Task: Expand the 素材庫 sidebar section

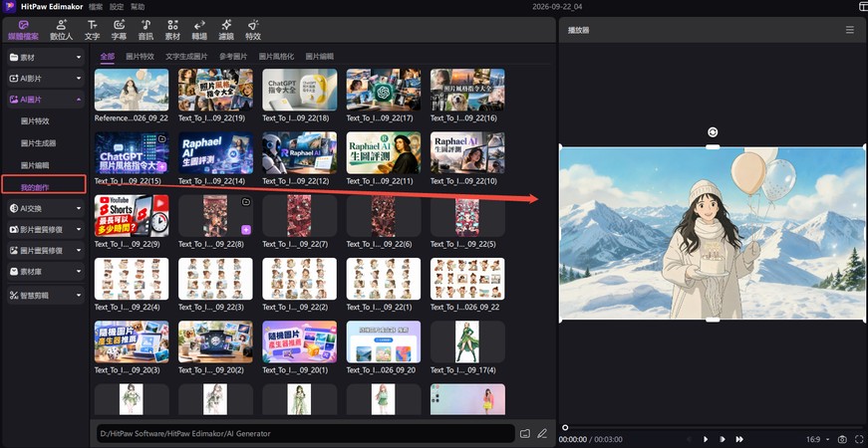Action: [46, 272]
